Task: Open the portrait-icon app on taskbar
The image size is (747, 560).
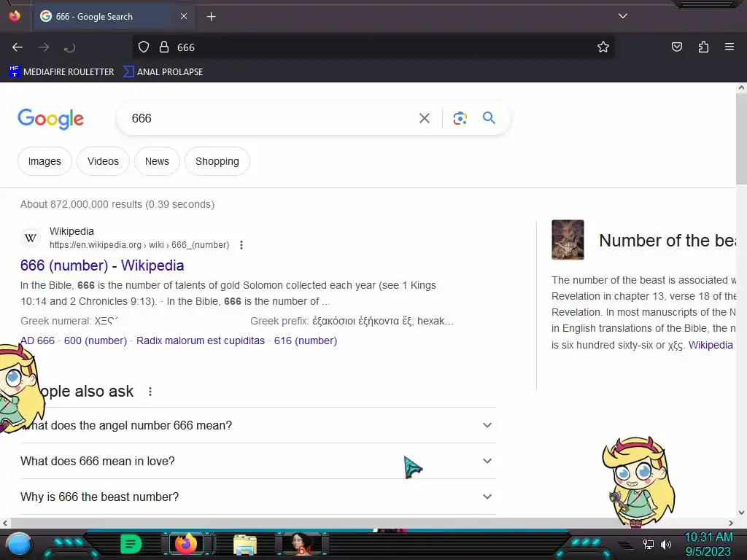Action: click(x=301, y=544)
